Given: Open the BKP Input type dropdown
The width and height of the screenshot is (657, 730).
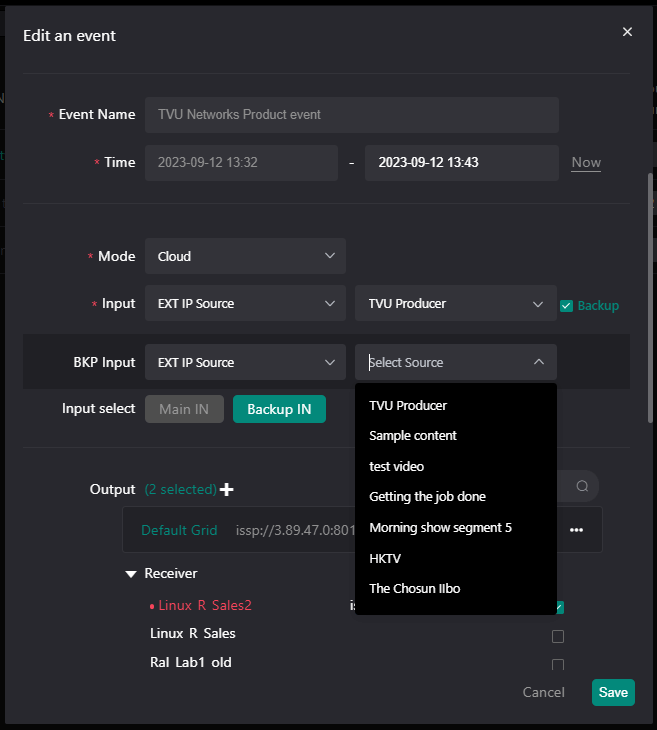Looking at the screenshot, I should (x=245, y=362).
